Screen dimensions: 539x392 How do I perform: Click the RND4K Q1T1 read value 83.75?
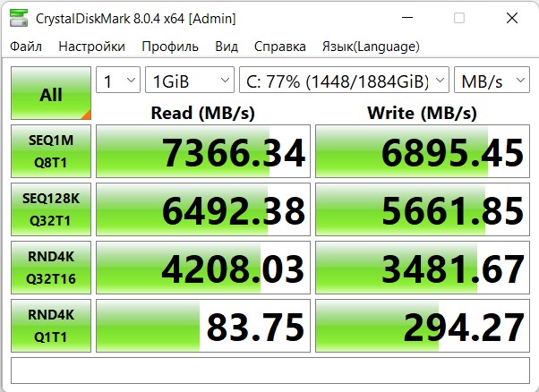coord(203,326)
